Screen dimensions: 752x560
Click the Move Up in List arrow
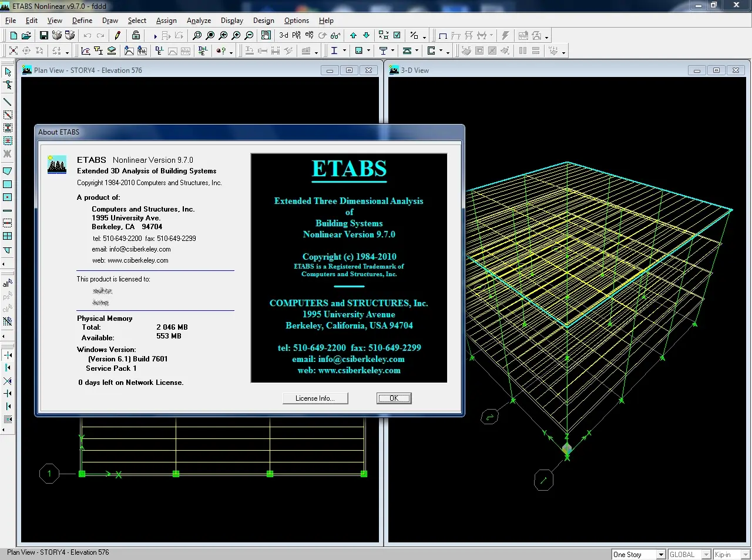pyautogui.click(x=353, y=35)
